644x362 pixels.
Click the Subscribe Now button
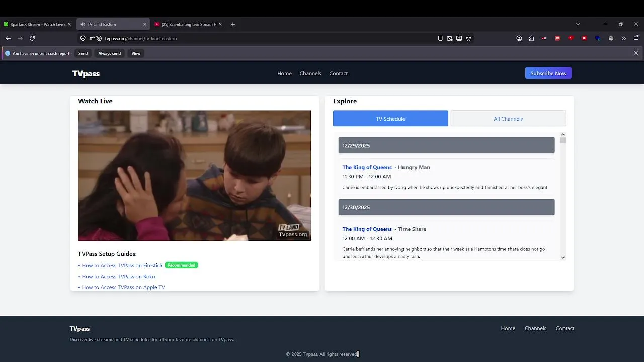[x=548, y=73]
